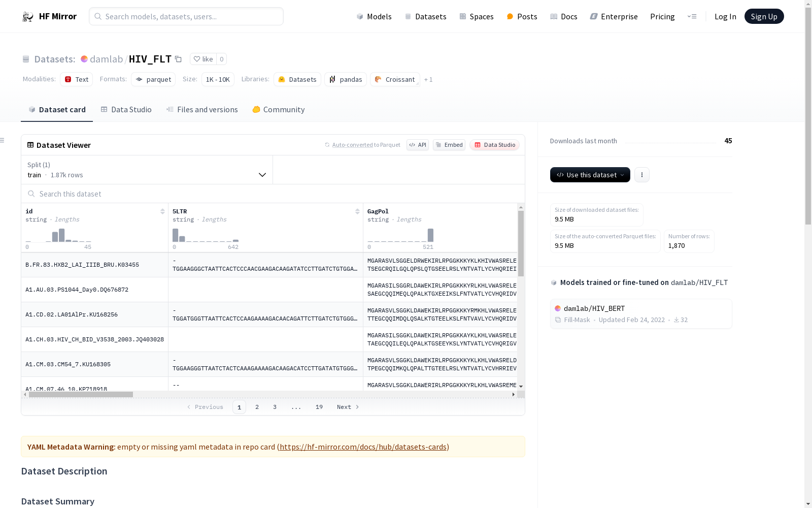Jump to page 19 of the viewer
The height and width of the screenshot is (508, 812).
pyautogui.click(x=319, y=407)
